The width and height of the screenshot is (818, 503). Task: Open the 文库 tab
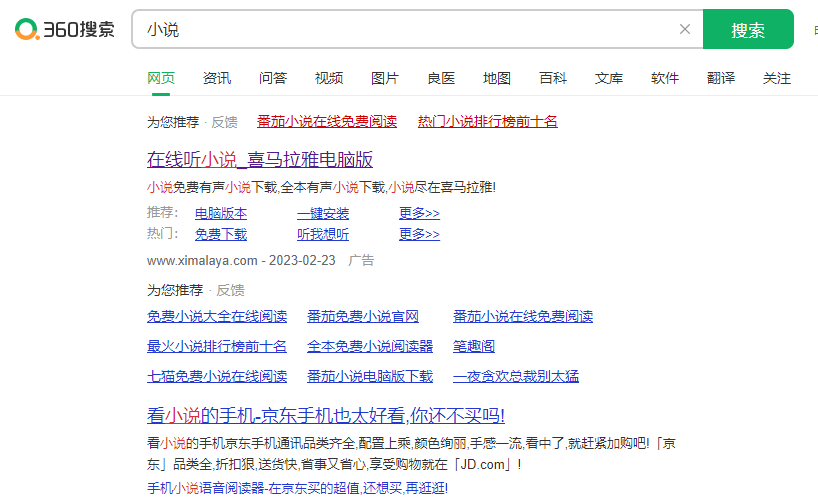tap(609, 78)
